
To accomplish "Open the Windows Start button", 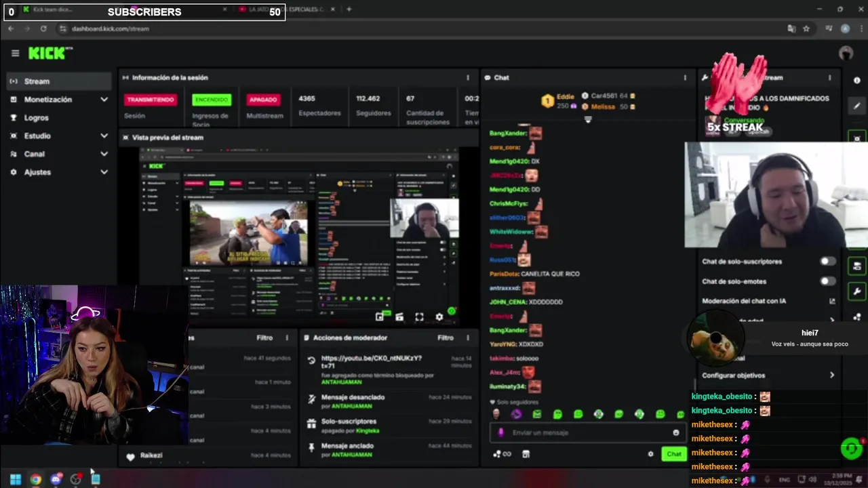I will tap(15, 479).
